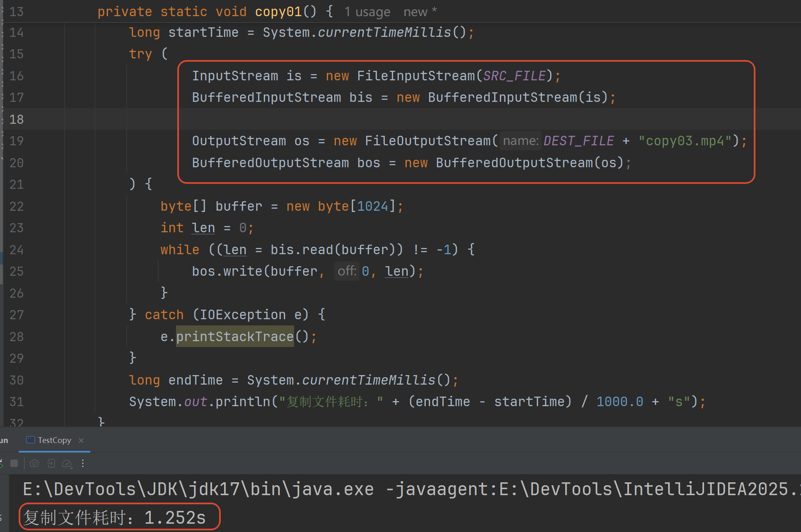
Task: Click the Exit/restore layout icon
Action: [x=51, y=463]
